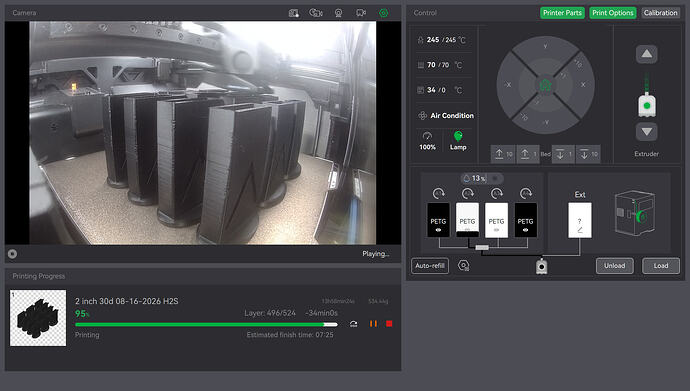Jog toolhead in -X direction
Image resolution: width=690 pixels, height=391 pixels.
coord(508,85)
